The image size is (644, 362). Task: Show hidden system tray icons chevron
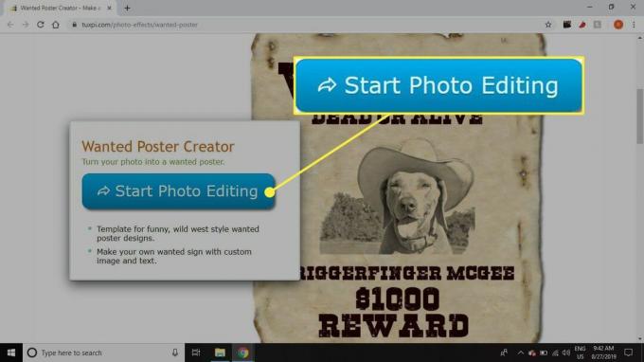tap(520, 353)
